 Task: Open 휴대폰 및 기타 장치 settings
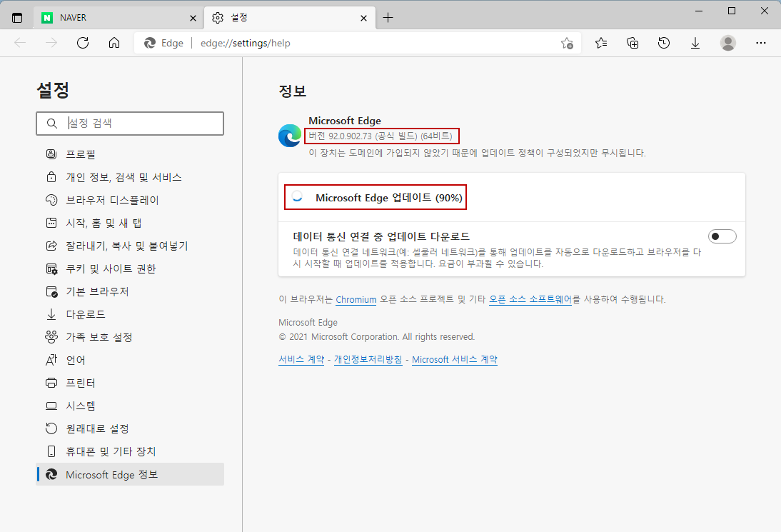click(130, 452)
